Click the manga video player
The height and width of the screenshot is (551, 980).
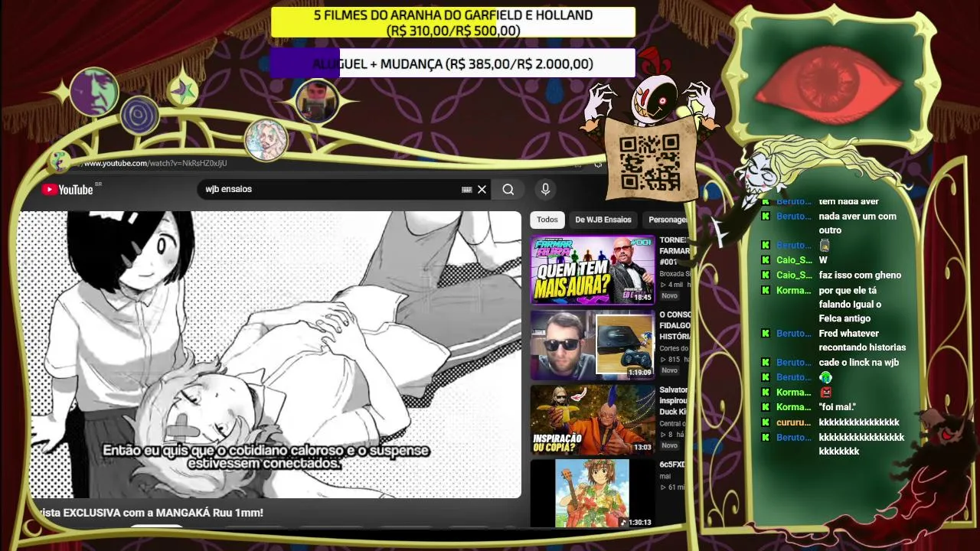click(x=269, y=354)
